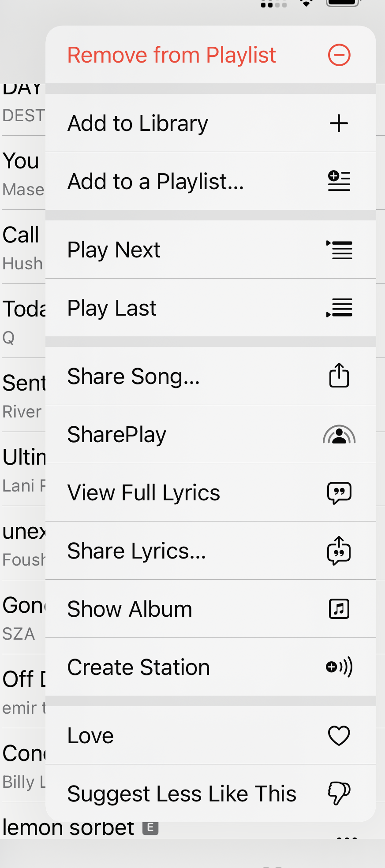
Task: Tap the plus icon for Add to Library
Action: (339, 123)
